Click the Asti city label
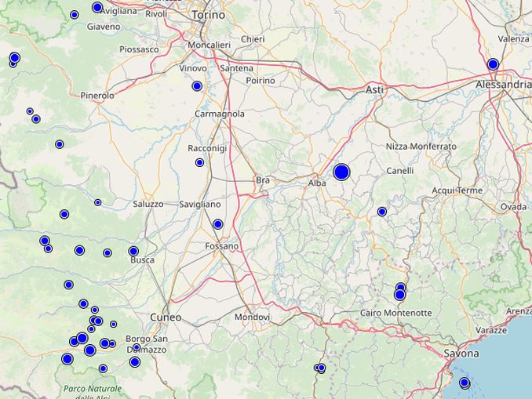Viewport: 532px width, 399px height. point(375,90)
